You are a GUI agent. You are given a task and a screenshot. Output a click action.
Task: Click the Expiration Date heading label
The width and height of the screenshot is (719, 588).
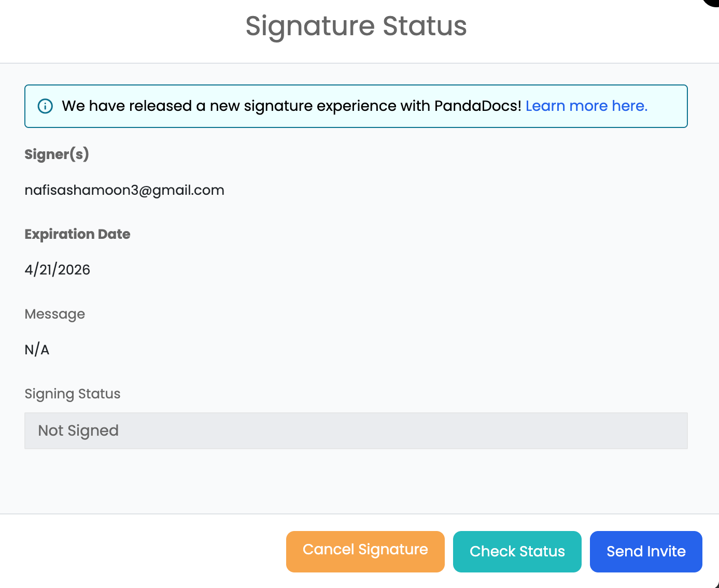pos(77,234)
